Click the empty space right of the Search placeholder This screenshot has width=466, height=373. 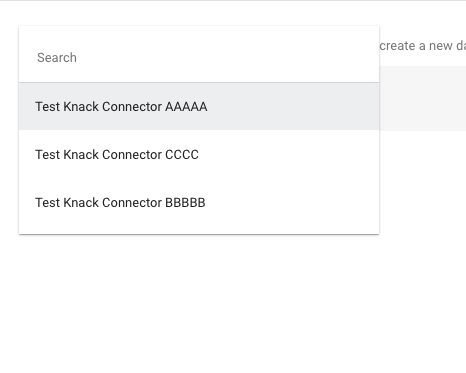click(x=228, y=57)
